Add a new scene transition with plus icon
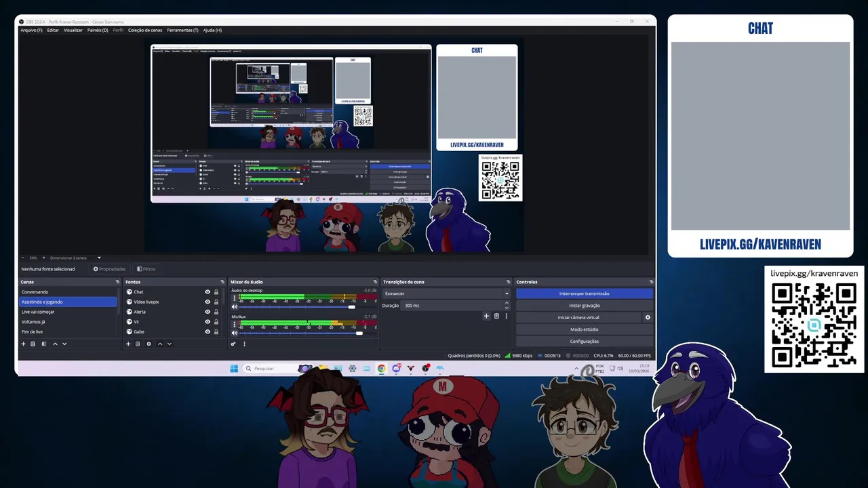Image resolution: width=868 pixels, height=488 pixels. tap(486, 316)
